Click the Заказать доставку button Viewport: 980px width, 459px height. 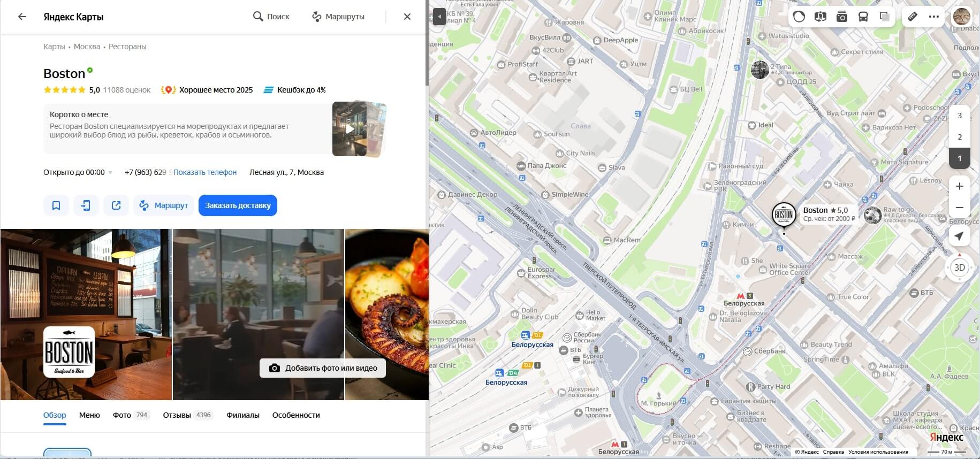click(x=238, y=205)
